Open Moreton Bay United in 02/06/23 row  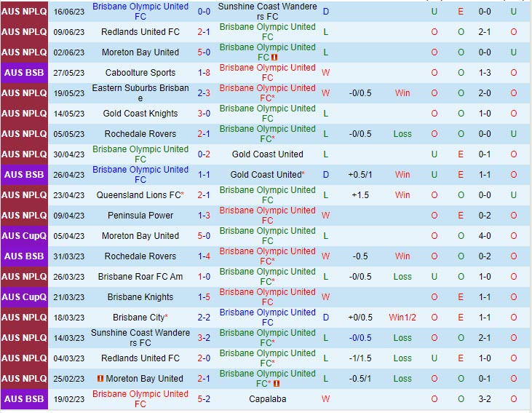140,52
